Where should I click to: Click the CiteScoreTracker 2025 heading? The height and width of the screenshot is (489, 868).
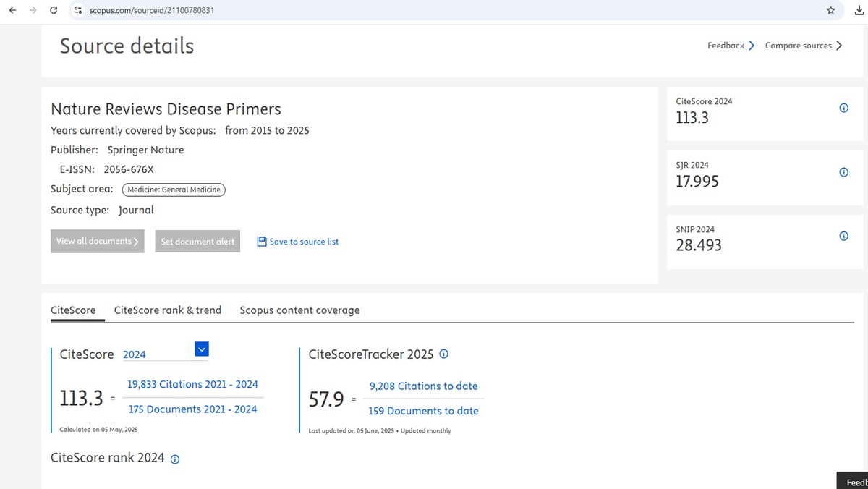click(371, 354)
